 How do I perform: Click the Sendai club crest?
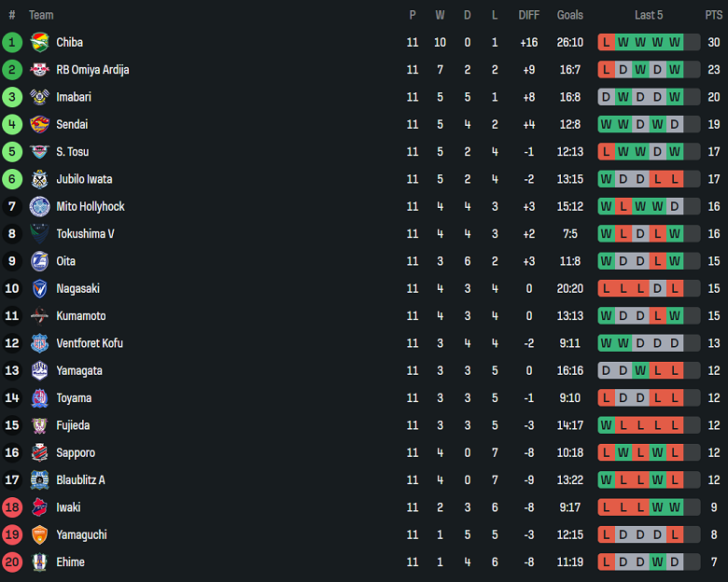[x=39, y=124]
